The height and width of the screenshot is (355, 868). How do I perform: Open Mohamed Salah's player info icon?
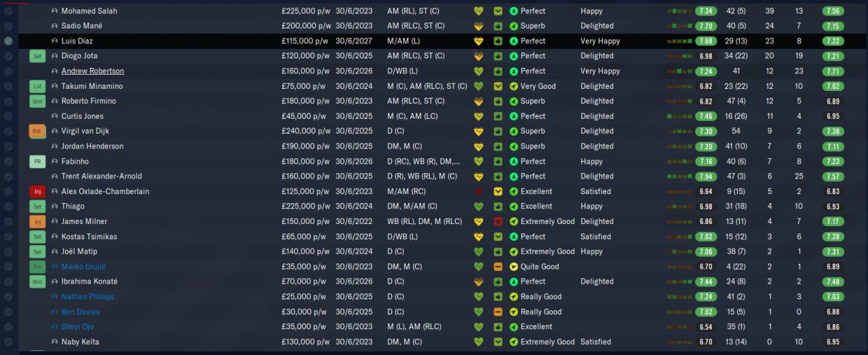click(x=54, y=12)
